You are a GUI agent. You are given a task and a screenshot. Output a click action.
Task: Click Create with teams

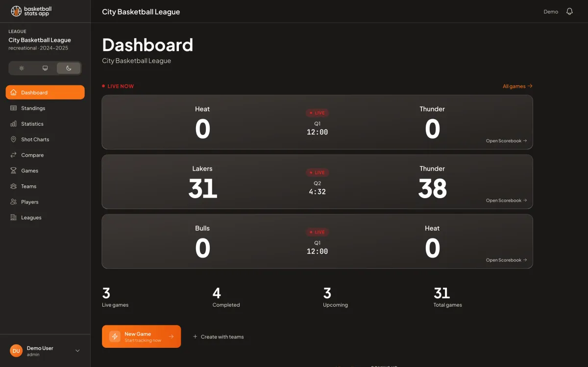pos(219,337)
